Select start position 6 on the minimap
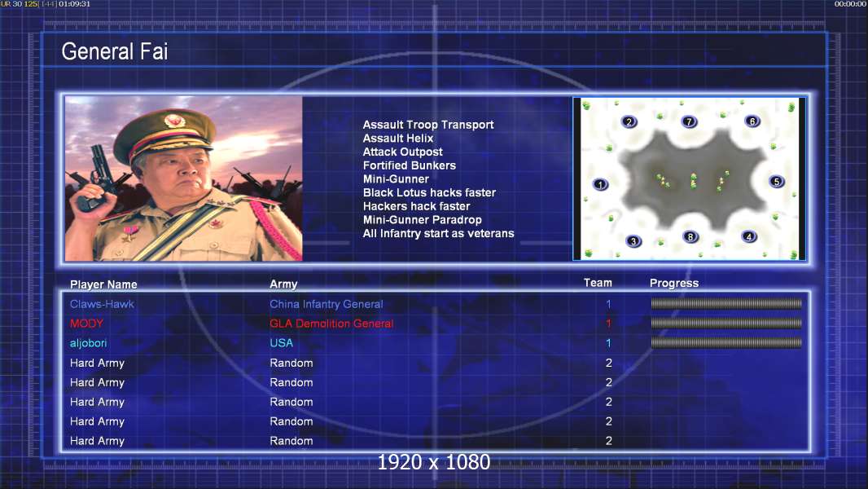 pyautogui.click(x=752, y=121)
